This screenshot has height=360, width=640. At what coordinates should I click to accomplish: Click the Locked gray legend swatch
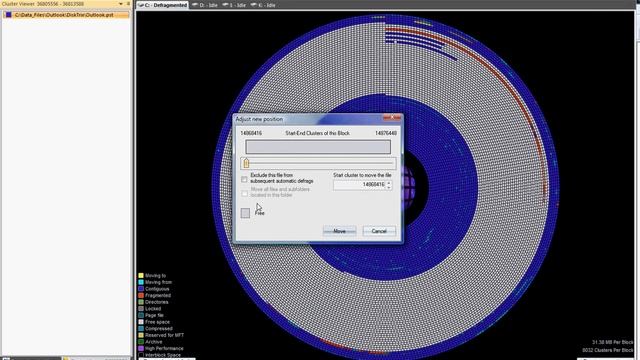click(x=141, y=309)
